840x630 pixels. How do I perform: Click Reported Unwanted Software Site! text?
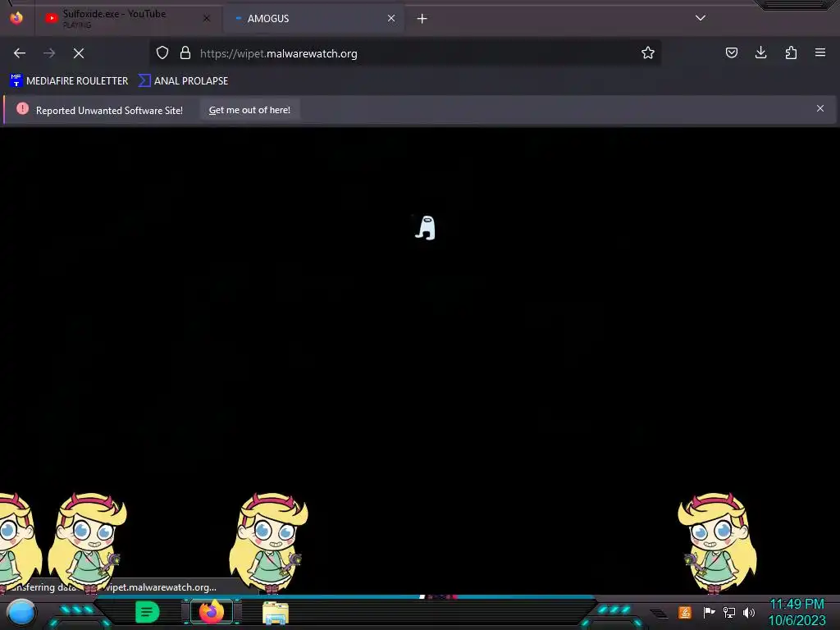109,111
